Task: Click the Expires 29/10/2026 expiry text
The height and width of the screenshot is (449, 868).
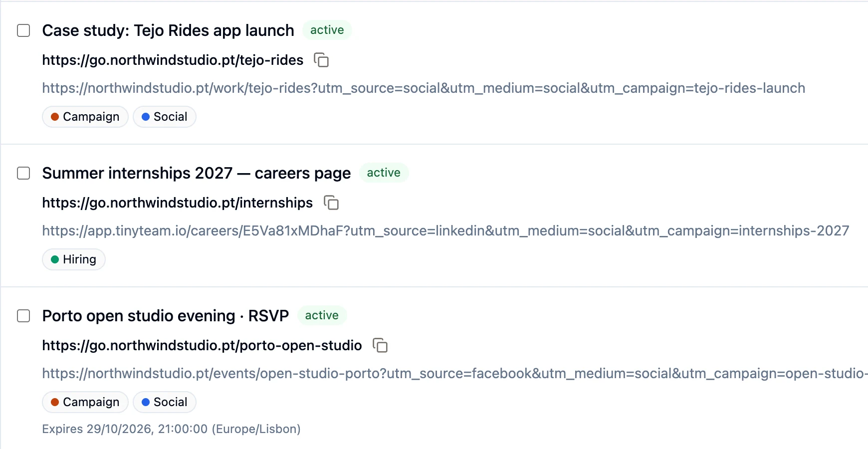Action: 171,429
